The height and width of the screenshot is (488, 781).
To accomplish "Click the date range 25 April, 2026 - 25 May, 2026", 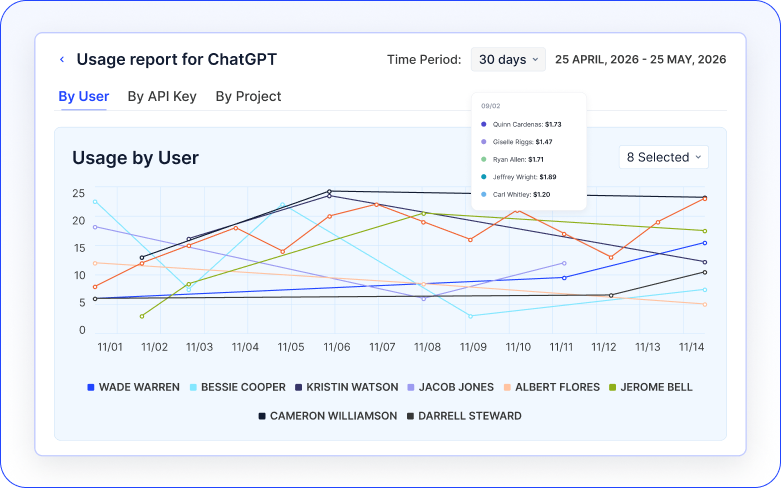I will coord(641,59).
